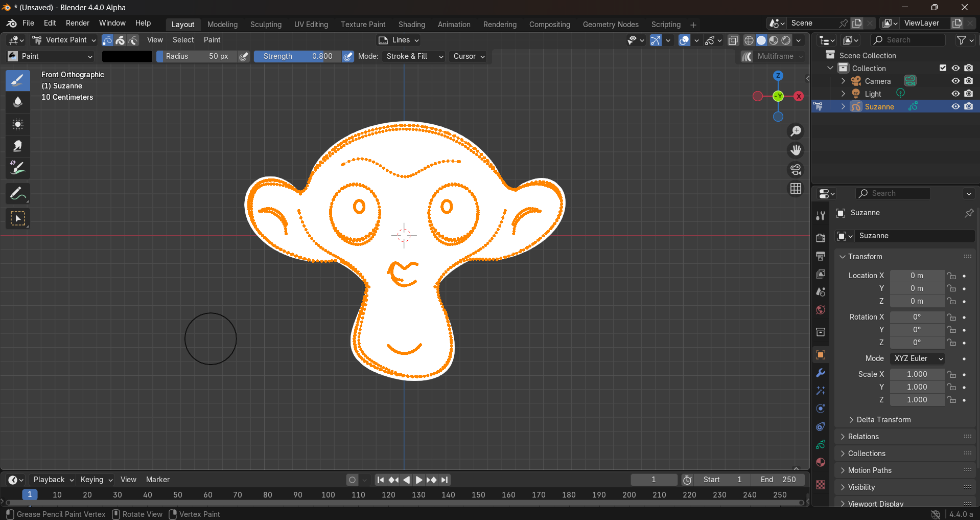
Task: Toggle the camera view icon
Action: coord(796,169)
